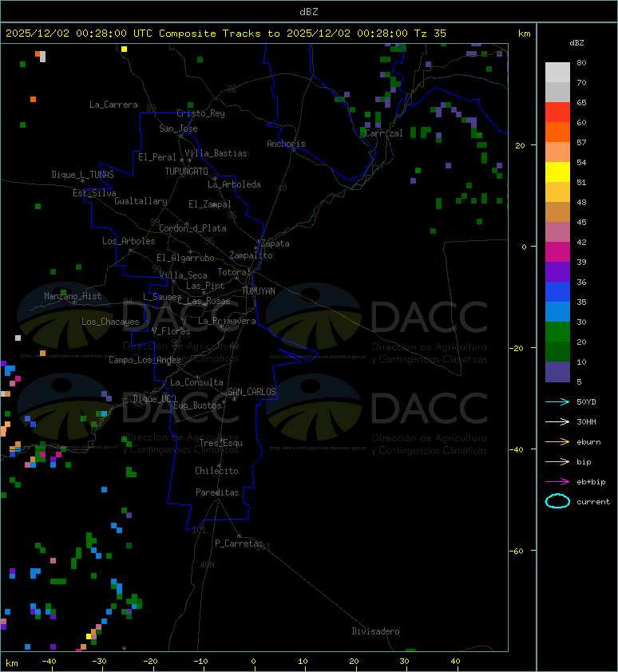The image size is (618, 672).
Task: Click the Villa_Bastias label
Action: 216,153
